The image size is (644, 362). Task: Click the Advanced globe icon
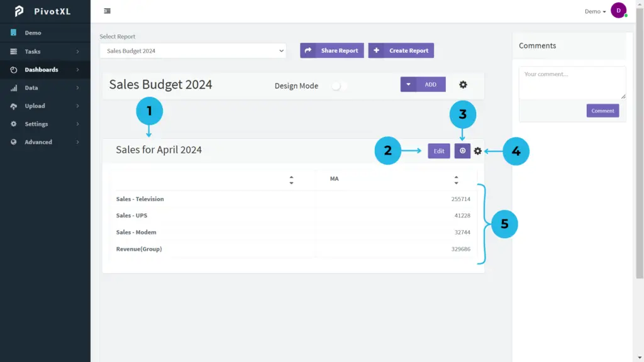click(x=14, y=142)
